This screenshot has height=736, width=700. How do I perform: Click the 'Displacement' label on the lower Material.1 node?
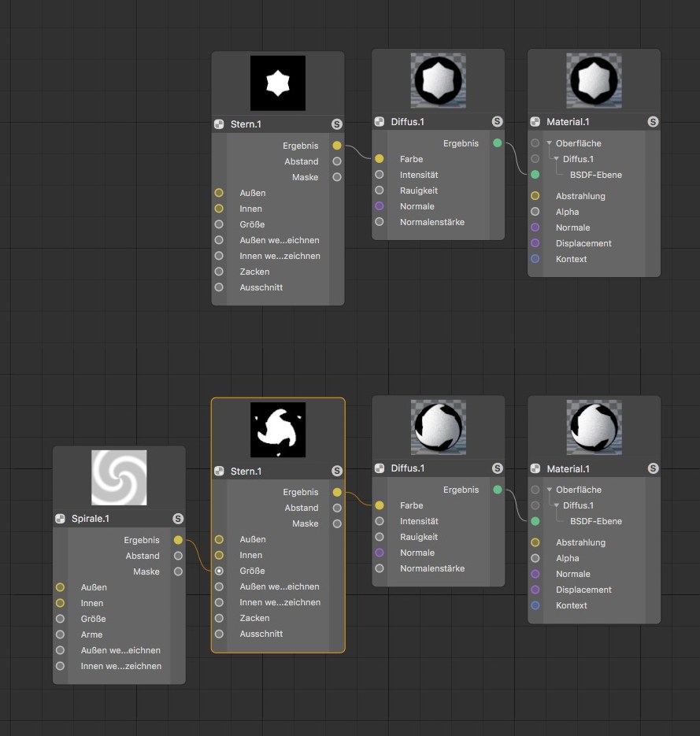[583, 590]
